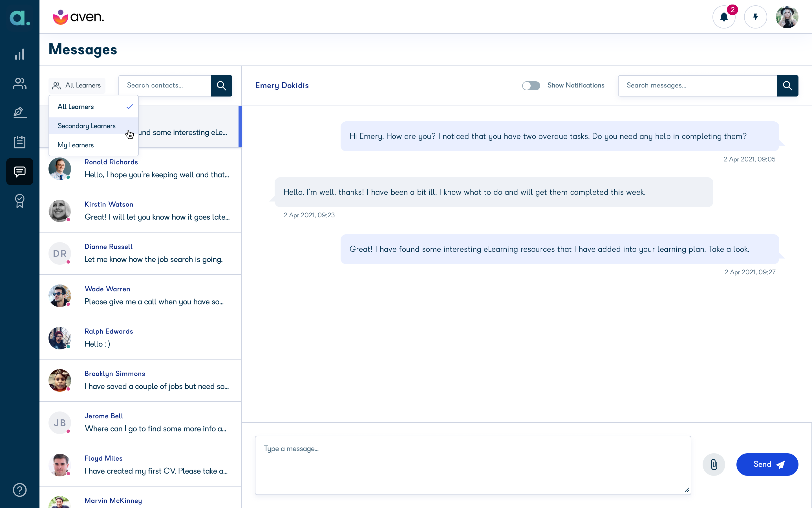Click the search contacts magnifier button

tap(221, 86)
